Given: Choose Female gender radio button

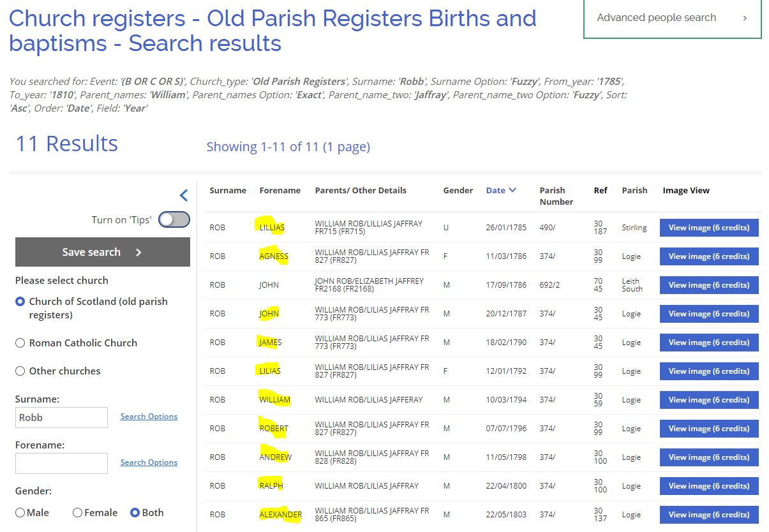Looking at the screenshot, I should tap(78, 513).
